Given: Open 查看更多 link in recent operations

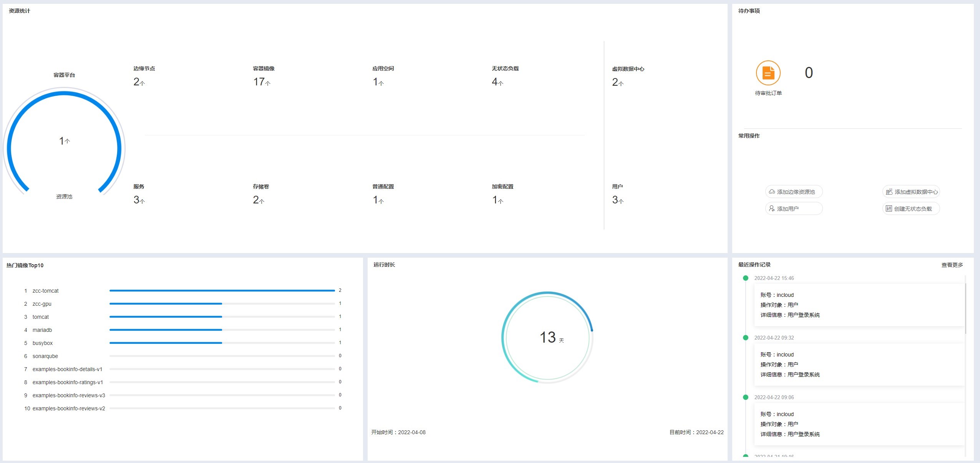Looking at the screenshot, I should [952, 265].
